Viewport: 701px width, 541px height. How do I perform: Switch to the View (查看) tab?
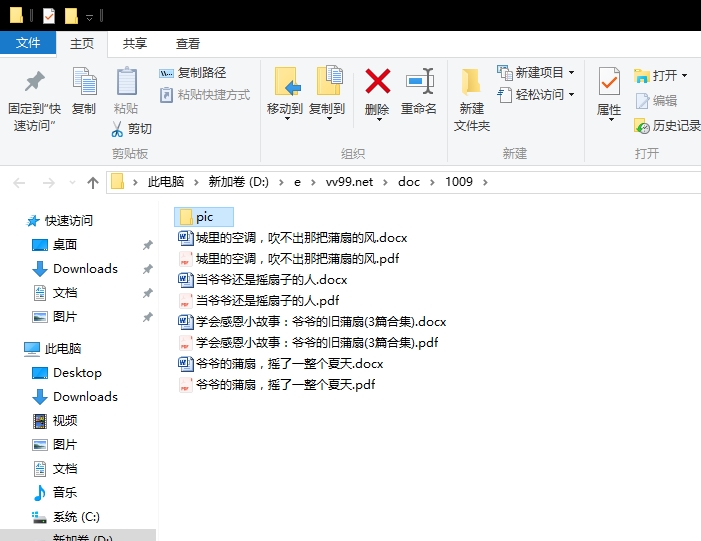point(187,43)
